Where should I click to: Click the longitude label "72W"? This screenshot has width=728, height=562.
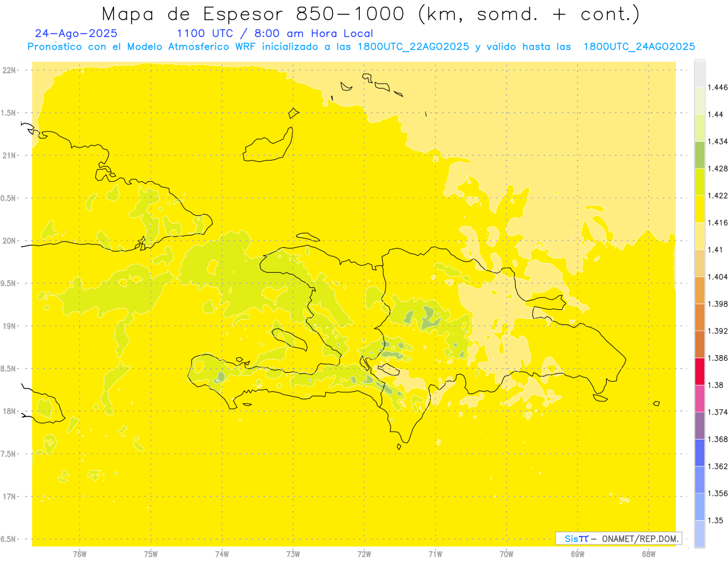tap(364, 554)
